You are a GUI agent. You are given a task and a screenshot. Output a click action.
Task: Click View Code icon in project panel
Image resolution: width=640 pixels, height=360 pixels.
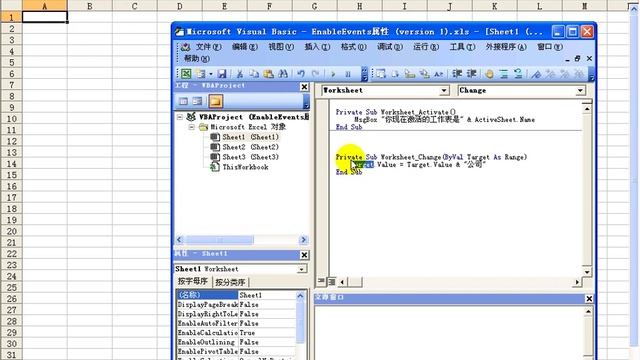(183, 101)
